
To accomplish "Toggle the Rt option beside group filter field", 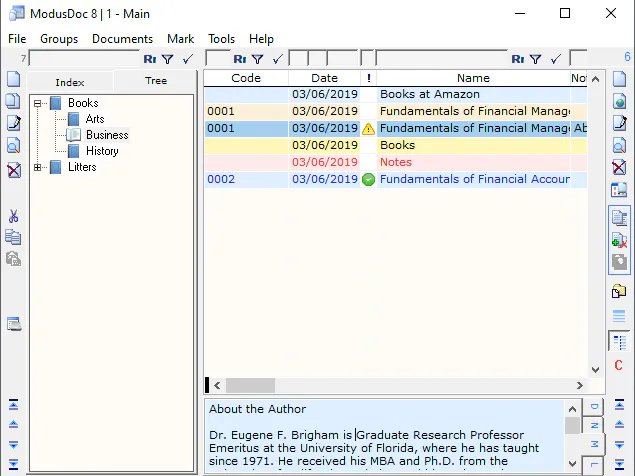I will (x=150, y=59).
